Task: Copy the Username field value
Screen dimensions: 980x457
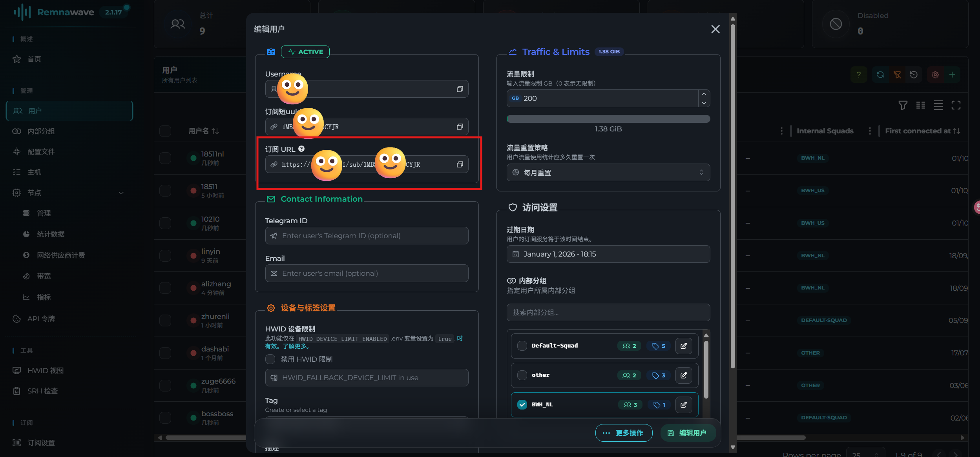Action: [460, 89]
